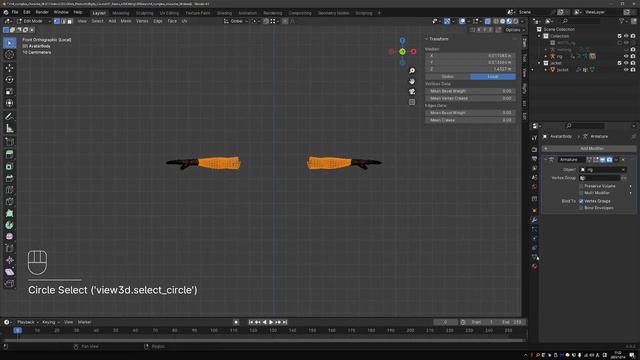Click the viewport pan hand gizmo
640x360 pixels.
click(412, 81)
